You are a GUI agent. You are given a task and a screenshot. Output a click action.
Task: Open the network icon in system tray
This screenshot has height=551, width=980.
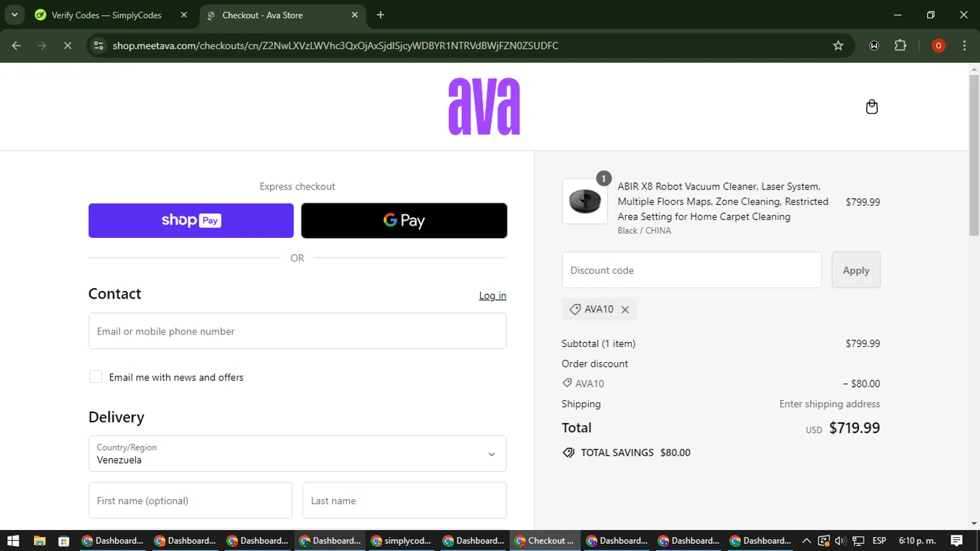tap(858, 541)
